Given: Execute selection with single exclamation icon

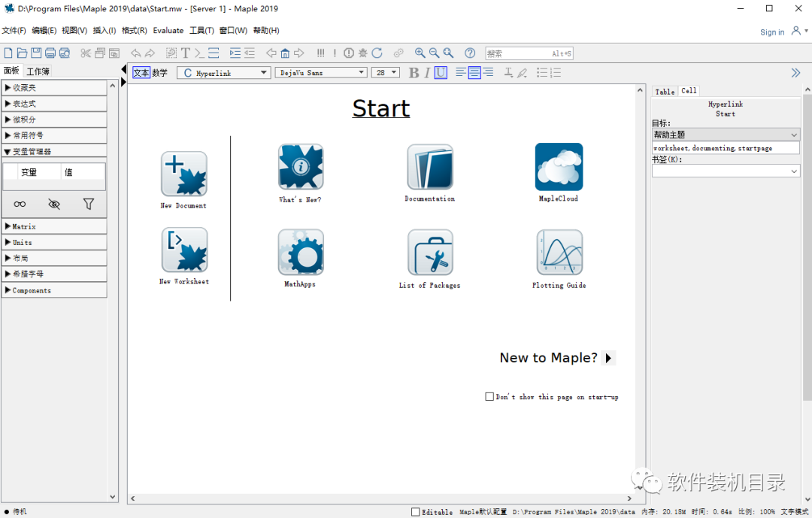Looking at the screenshot, I should (335, 53).
